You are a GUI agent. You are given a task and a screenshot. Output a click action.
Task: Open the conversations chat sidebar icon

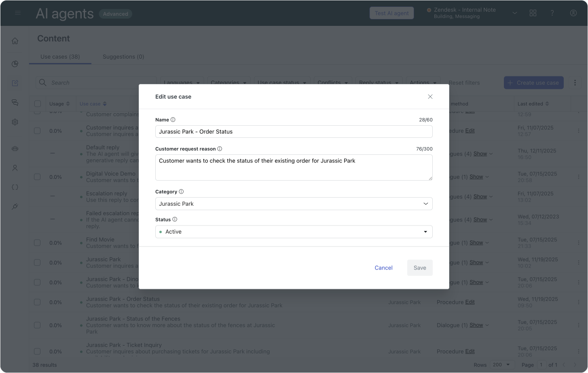pyautogui.click(x=15, y=102)
